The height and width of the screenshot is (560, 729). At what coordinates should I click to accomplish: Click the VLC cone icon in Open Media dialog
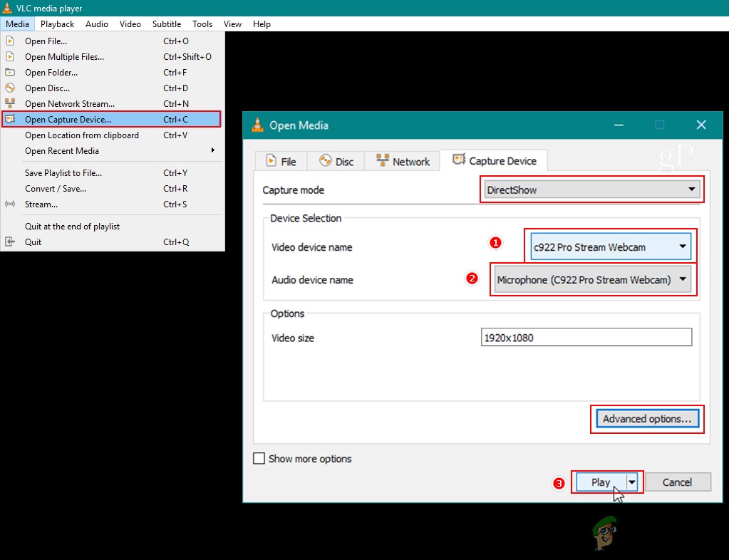coord(257,125)
